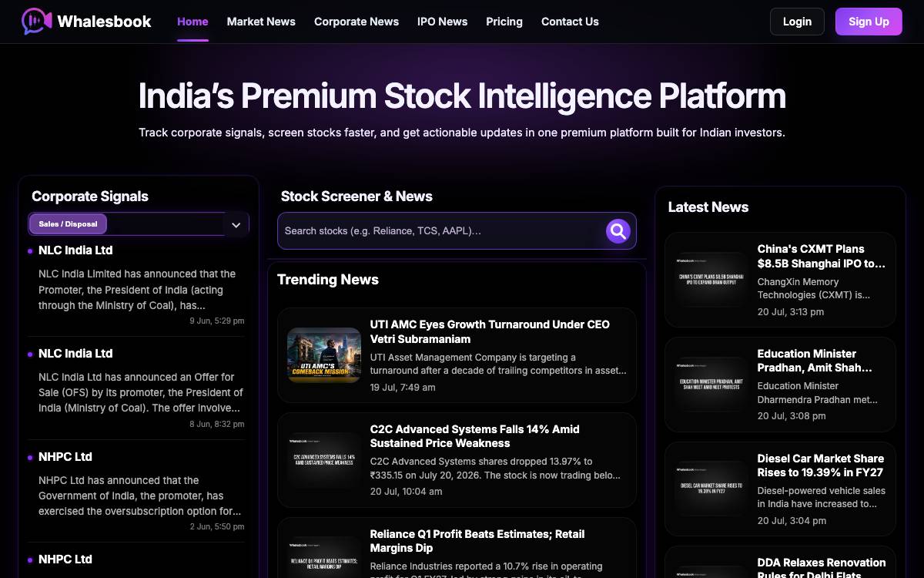Open the first NLC India Ltd signal (9 Jun)

click(x=75, y=250)
